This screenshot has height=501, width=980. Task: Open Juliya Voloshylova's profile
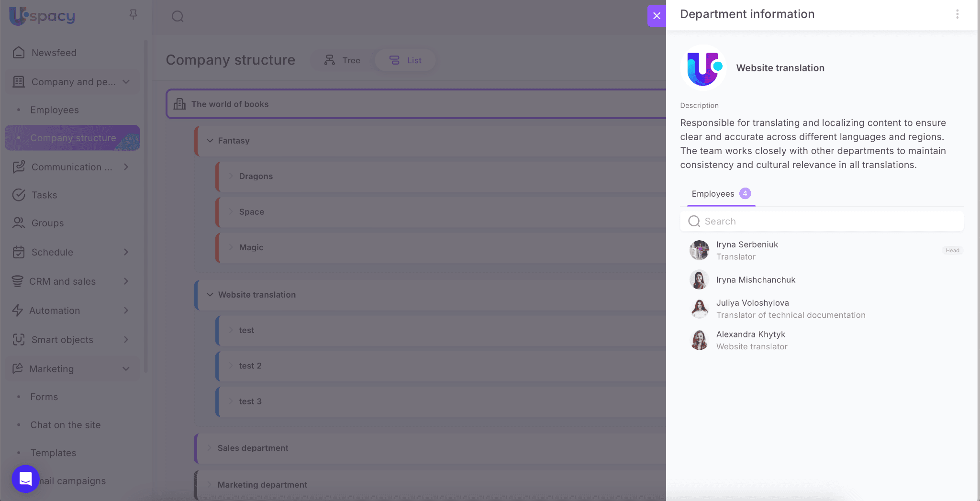pyautogui.click(x=752, y=303)
